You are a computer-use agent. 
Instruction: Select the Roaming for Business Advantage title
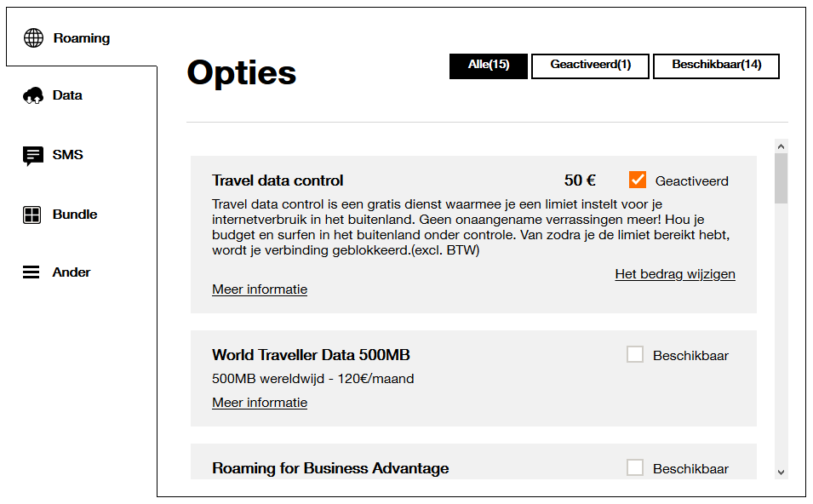tap(330, 468)
